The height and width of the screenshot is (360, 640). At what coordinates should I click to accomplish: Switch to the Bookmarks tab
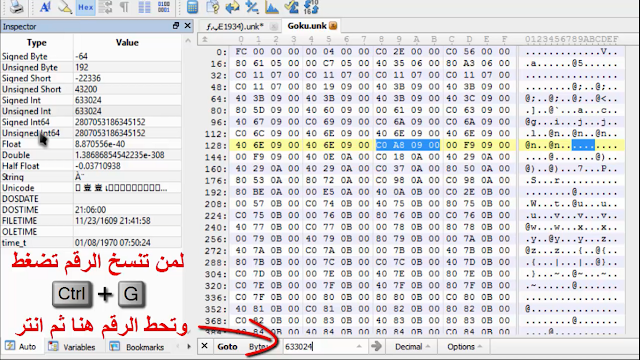[x=137, y=347]
